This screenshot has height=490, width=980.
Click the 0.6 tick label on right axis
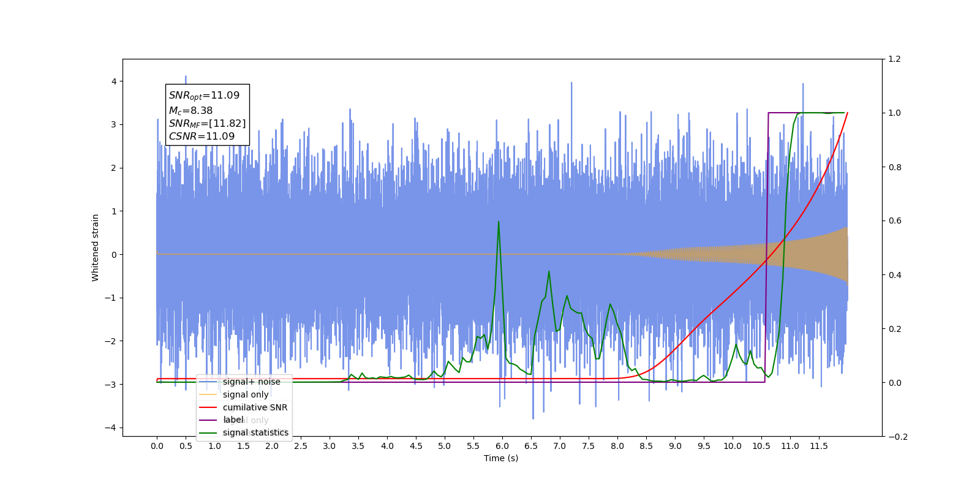tap(894, 221)
